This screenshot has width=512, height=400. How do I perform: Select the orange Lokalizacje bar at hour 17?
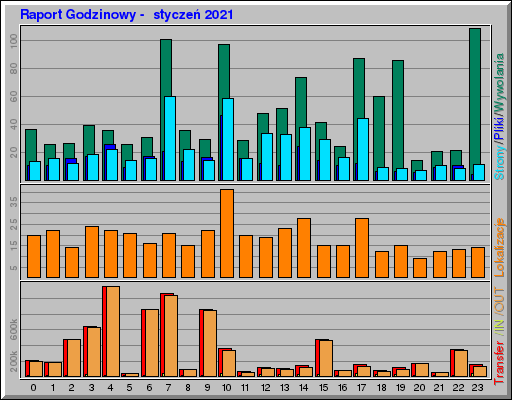[x=362, y=248]
